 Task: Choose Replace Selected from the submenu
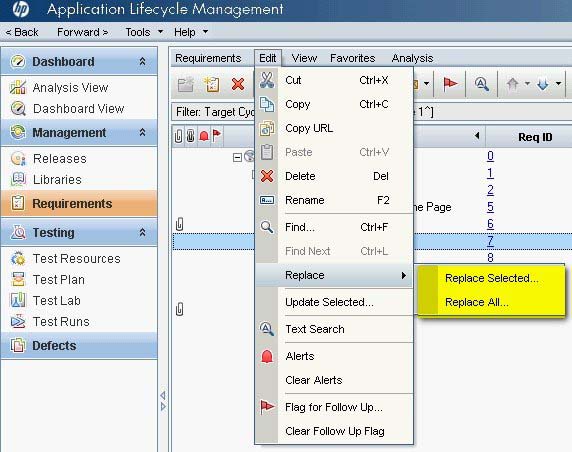(491, 278)
